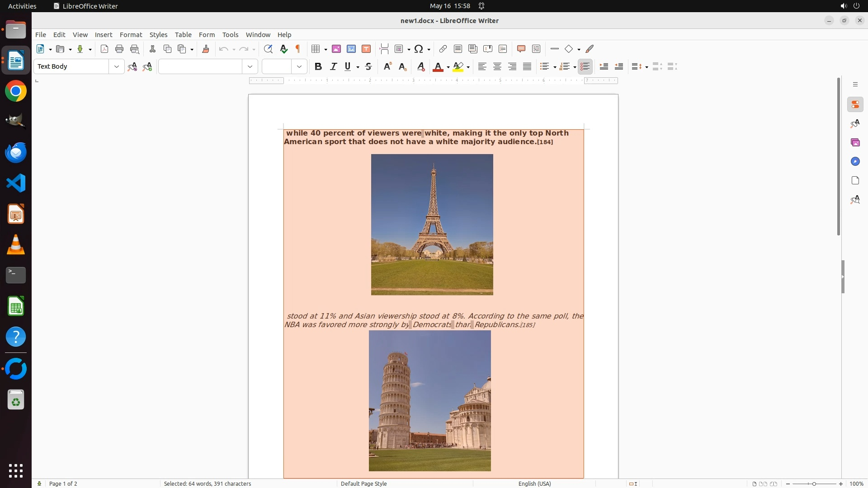Toggle formatting marks pilcrow
This screenshot has width=868, height=488.
coord(298,49)
